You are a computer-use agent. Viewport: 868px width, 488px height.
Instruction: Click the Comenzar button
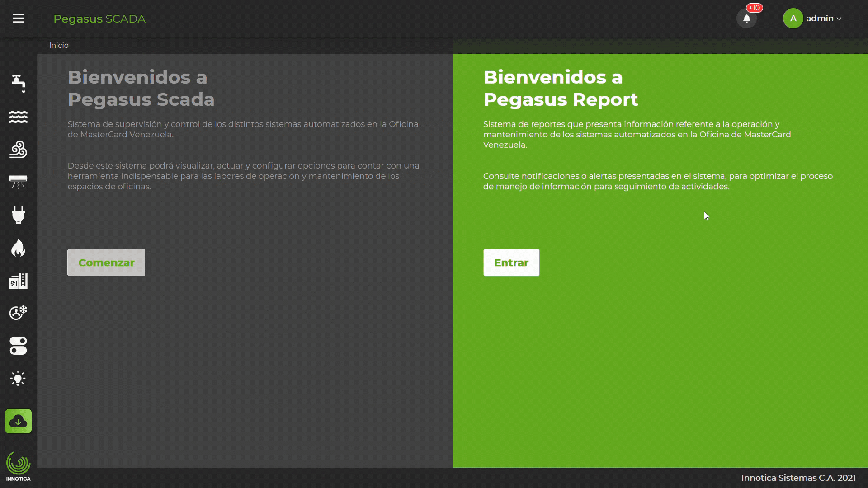click(106, 263)
